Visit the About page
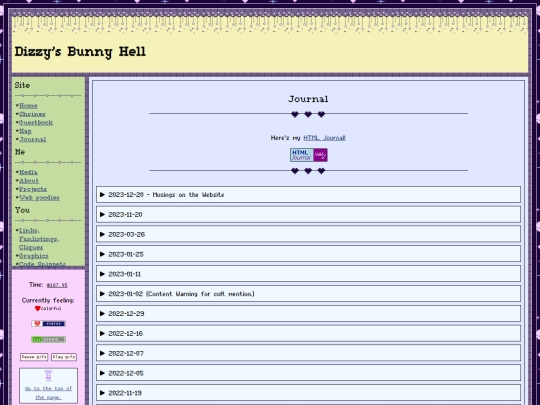 click(x=29, y=181)
